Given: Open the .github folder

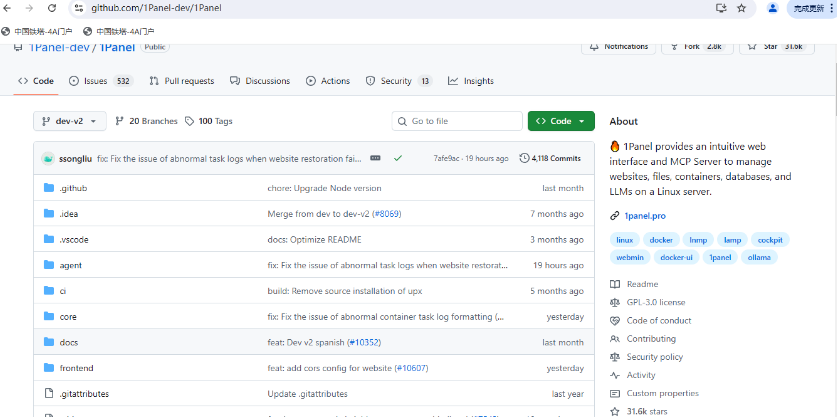Looking at the screenshot, I should [74, 188].
